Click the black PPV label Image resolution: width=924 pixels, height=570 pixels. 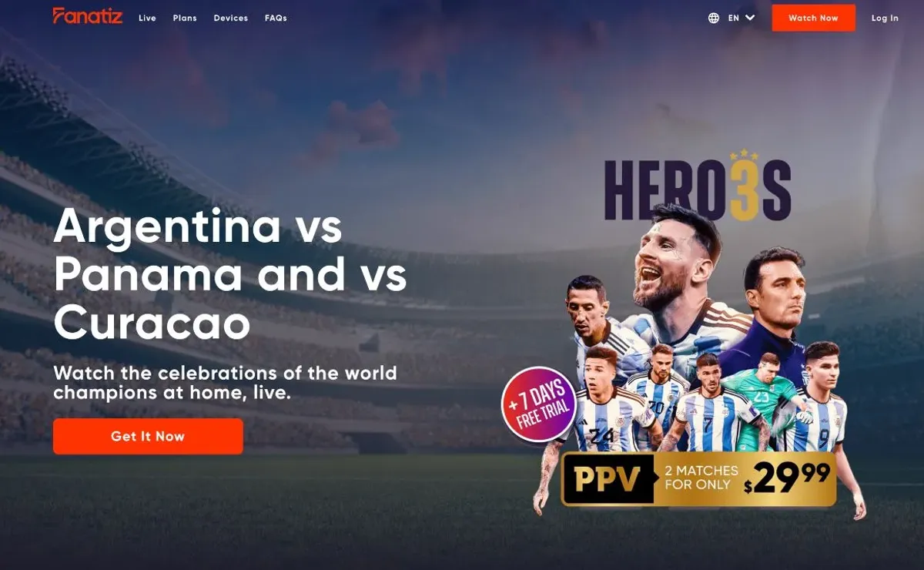[x=608, y=480]
